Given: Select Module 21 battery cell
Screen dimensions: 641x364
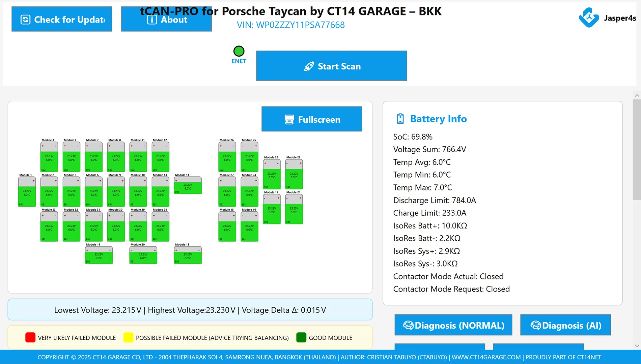Looking at the screenshot, I should (294, 209).
